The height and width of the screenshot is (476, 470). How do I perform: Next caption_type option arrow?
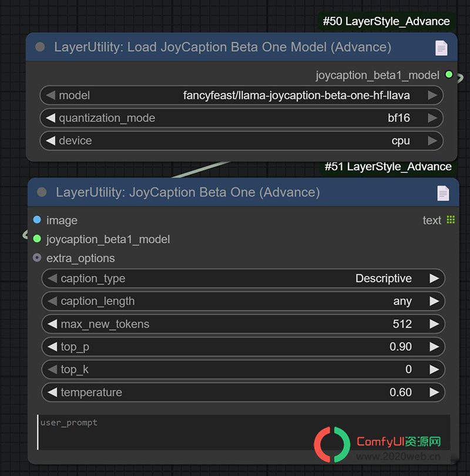pyautogui.click(x=434, y=278)
